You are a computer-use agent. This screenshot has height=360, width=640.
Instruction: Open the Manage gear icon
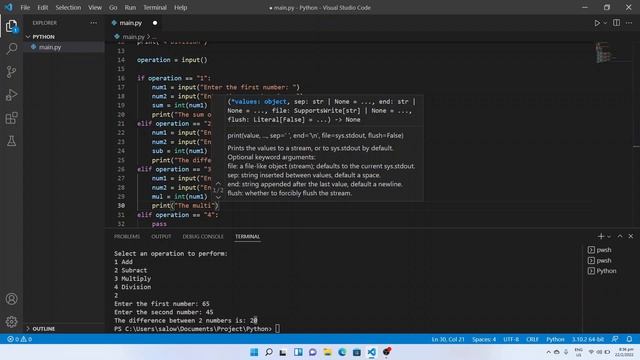[x=11, y=322]
